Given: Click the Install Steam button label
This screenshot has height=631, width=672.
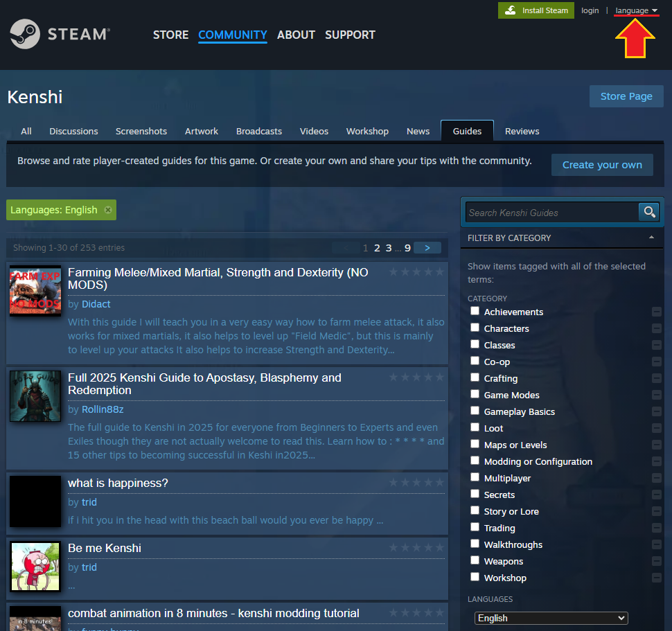Looking at the screenshot, I should click(x=545, y=10).
